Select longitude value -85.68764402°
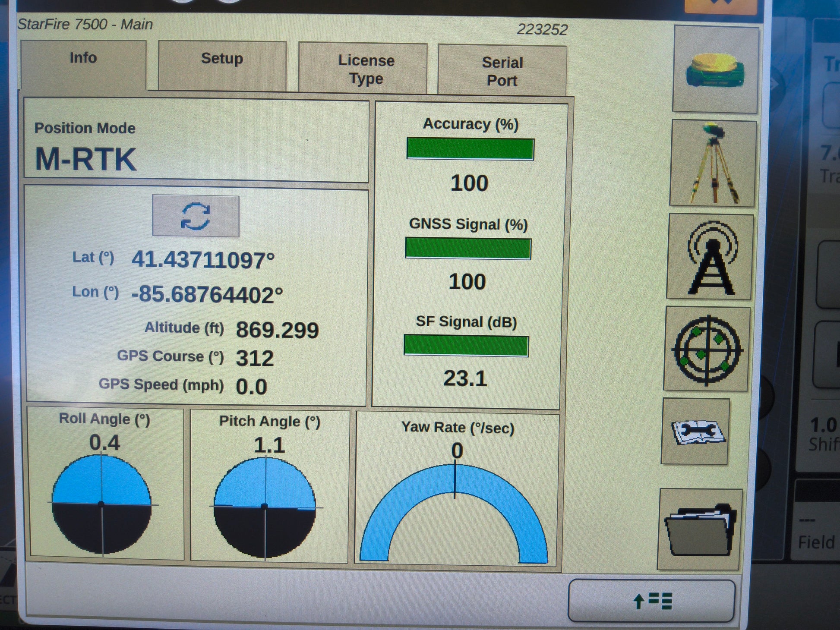The width and height of the screenshot is (840, 630). 207,295
